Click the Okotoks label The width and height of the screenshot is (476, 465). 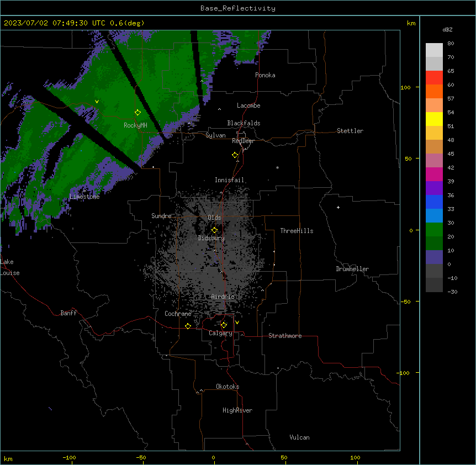[x=228, y=387]
